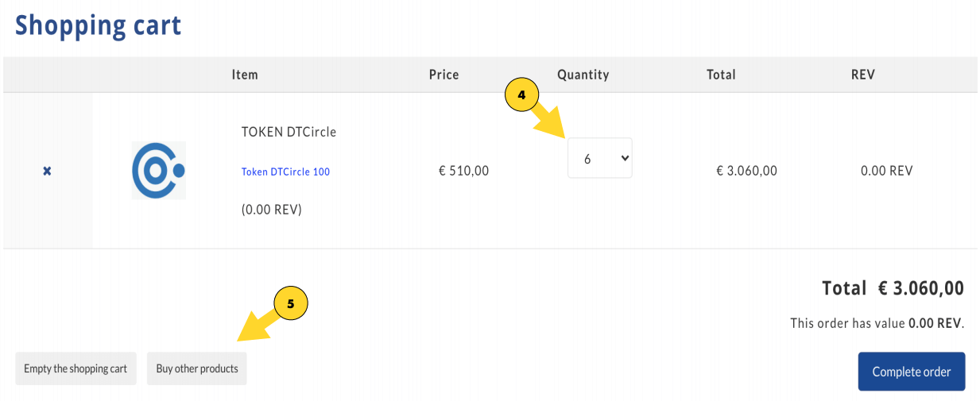Click the yellow step 5 marker
The height and width of the screenshot is (401, 980).
coord(291,304)
